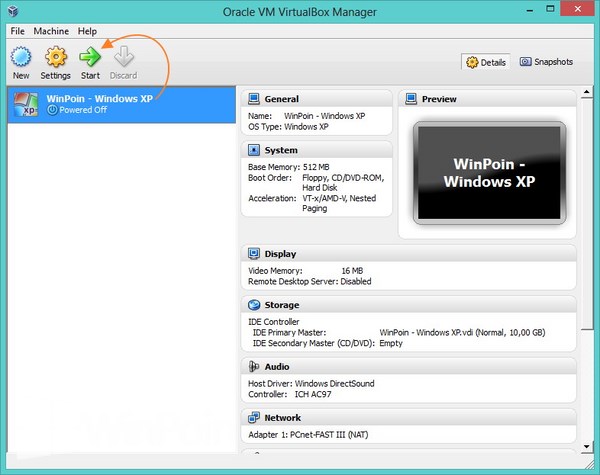Viewport: 600px width, 475px height.
Task: Select the WinPoin - Windows XP machine
Action: (x=122, y=104)
